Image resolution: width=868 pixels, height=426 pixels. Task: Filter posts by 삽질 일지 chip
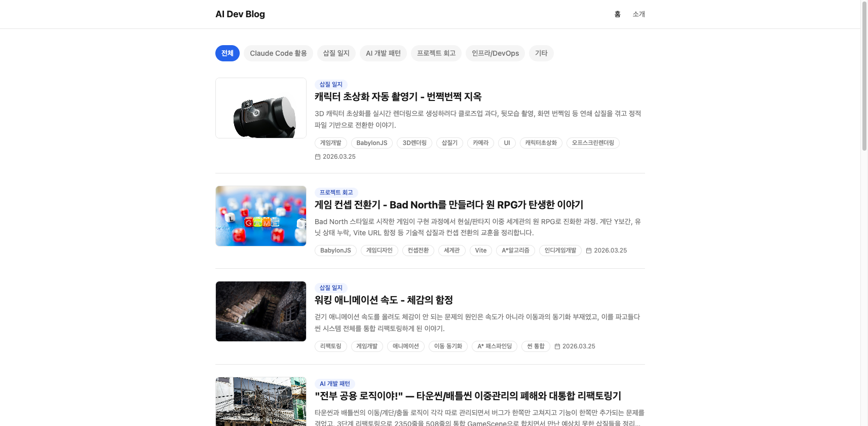coord(336,53)
